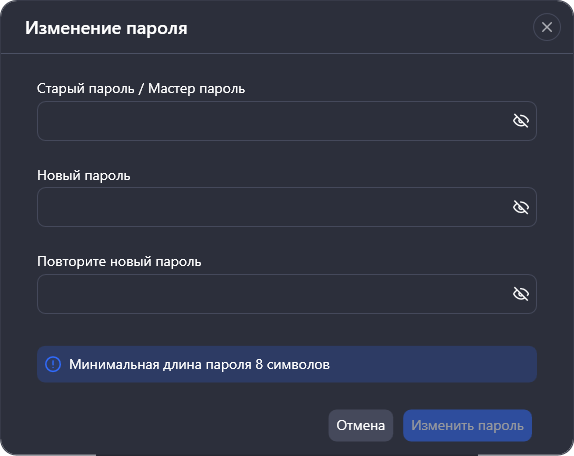Click the divider line under the header

(x=287, y=54)
